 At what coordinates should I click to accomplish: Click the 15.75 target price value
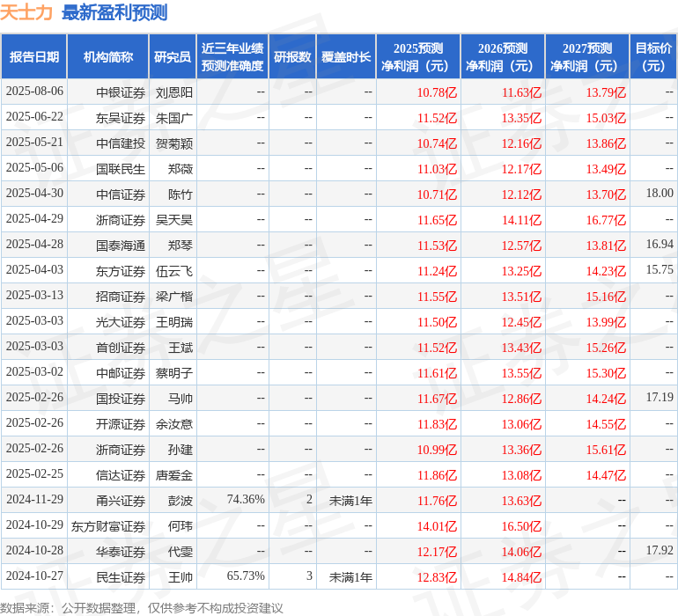tap(660, 270)
